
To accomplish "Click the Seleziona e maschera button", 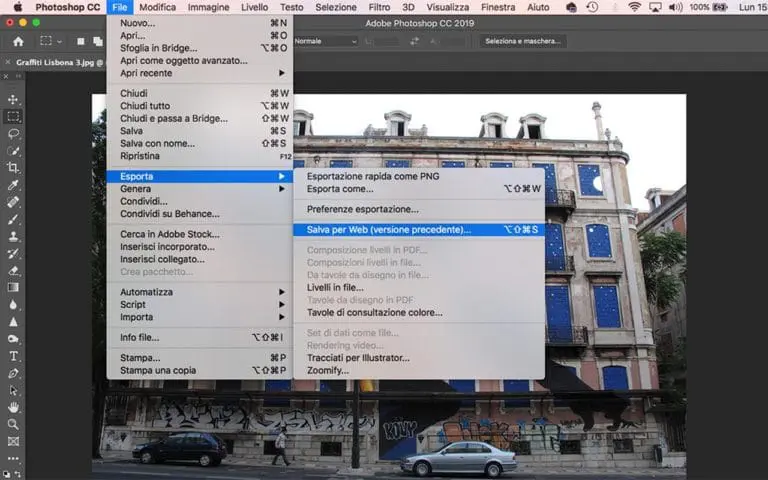I will point(523,41).
